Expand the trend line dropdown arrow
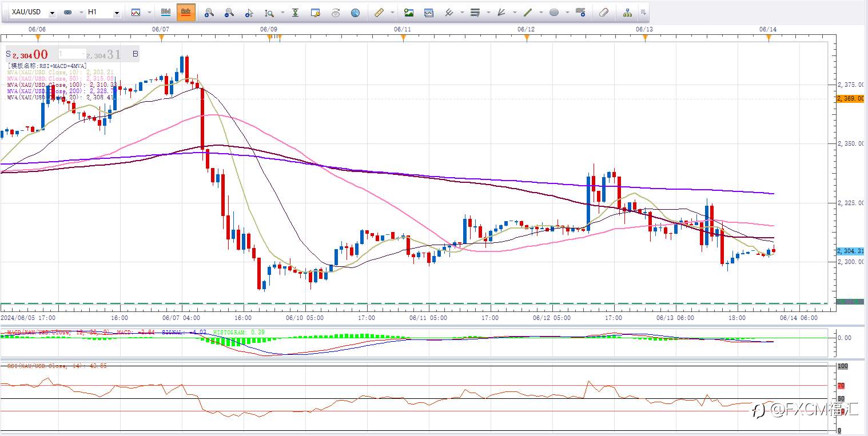This screenshot has height=436, width=868. click(541, 12)
